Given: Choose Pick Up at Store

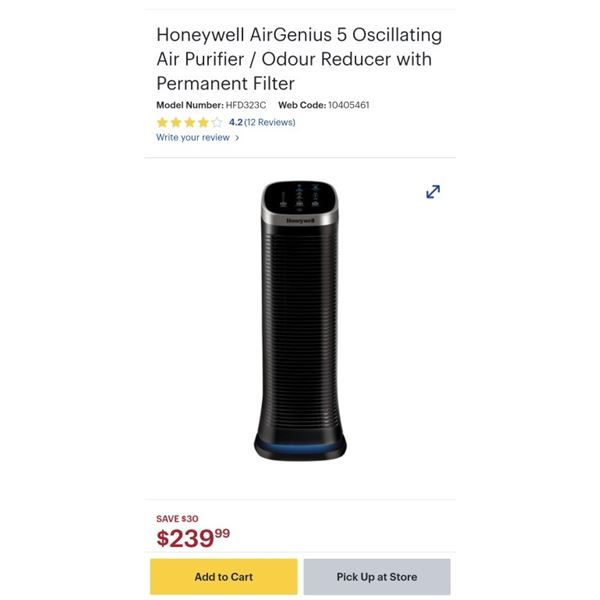Looking at the screenshot, I should (377, 577).
